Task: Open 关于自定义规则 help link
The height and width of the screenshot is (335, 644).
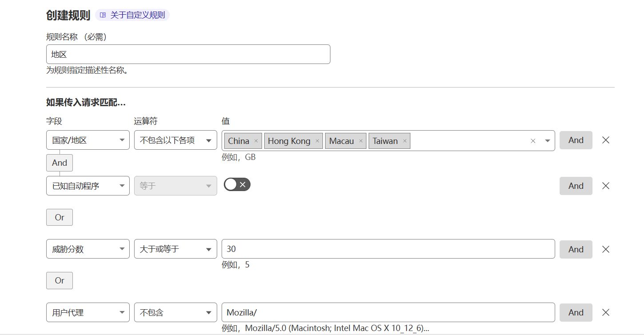Action: [133, 15]
